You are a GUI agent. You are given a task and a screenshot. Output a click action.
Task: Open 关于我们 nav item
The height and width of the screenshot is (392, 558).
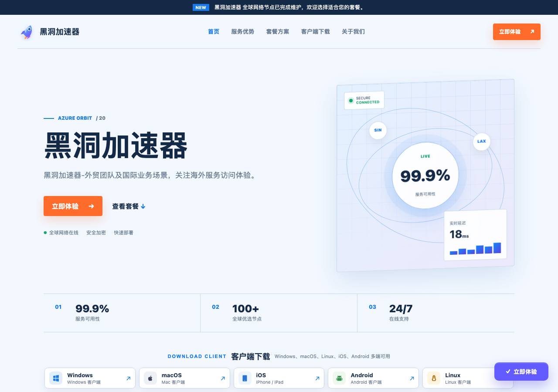click(x=353, y=31)
